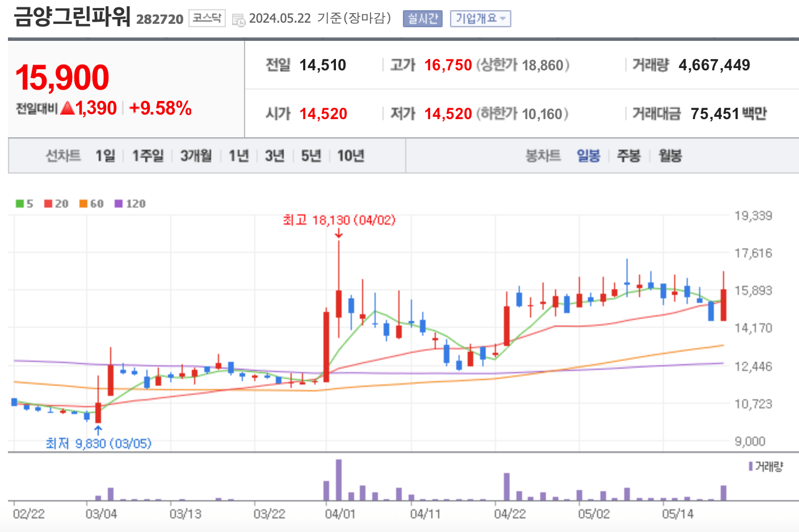This screenshot has width=799, height=532.
Task: Click the 04/22 date axis label
Action: click(x=510, y=514)
